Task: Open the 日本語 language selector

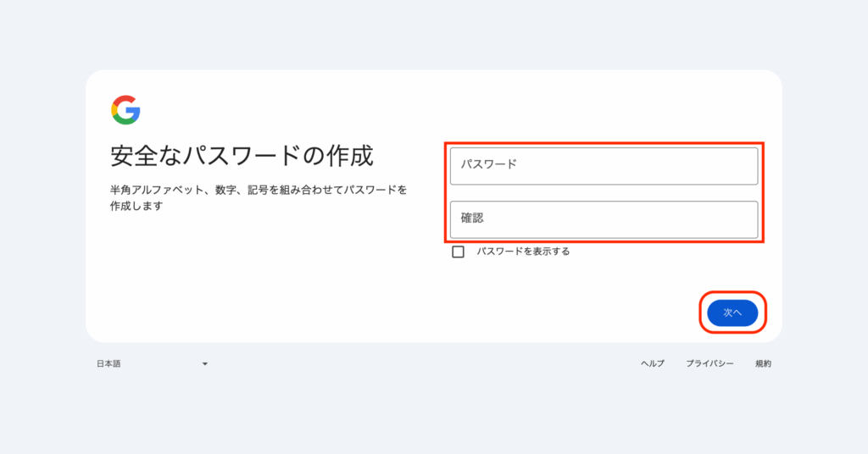Action: (x=152, y=364)
